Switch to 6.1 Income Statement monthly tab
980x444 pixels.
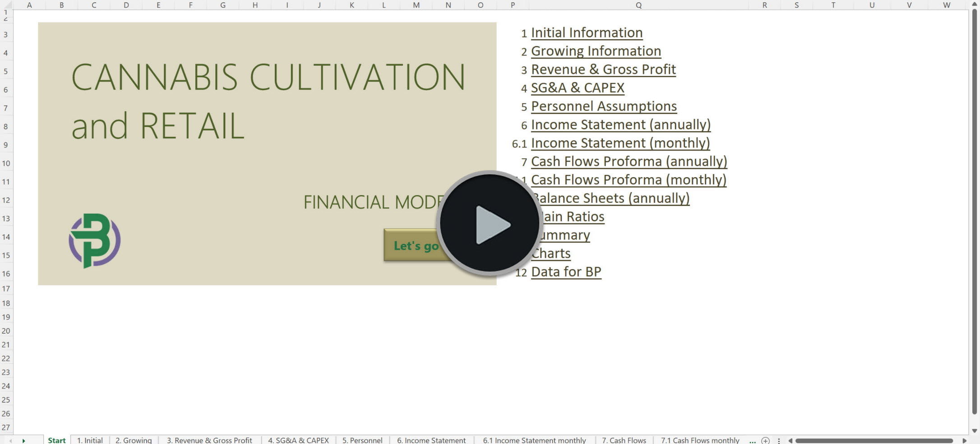534,440
